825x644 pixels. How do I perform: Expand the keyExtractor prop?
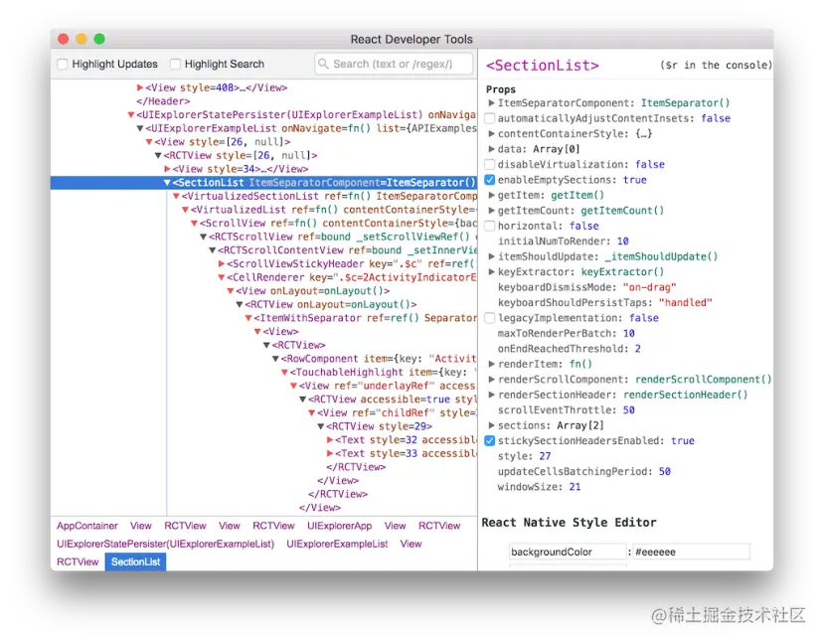(x=491, y=272)
